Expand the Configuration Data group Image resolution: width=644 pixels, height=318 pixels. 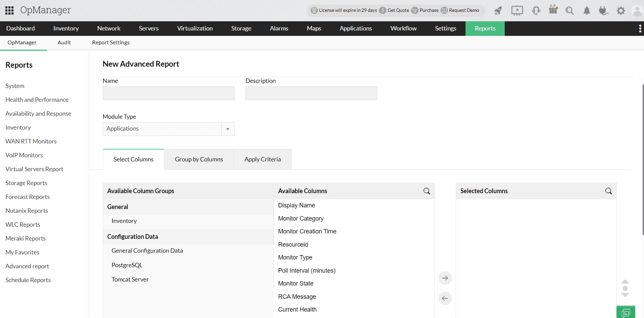pyautogui.click(x=133, y=236)
